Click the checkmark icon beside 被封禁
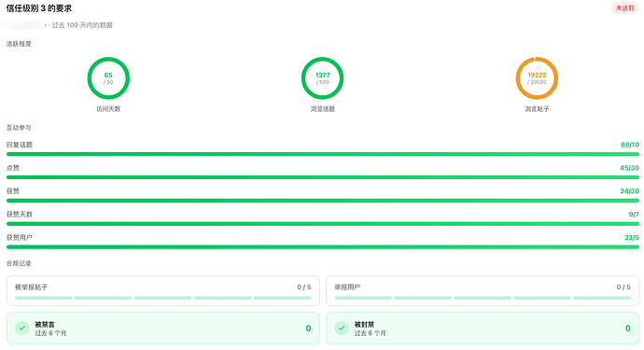 click(342, 328)
